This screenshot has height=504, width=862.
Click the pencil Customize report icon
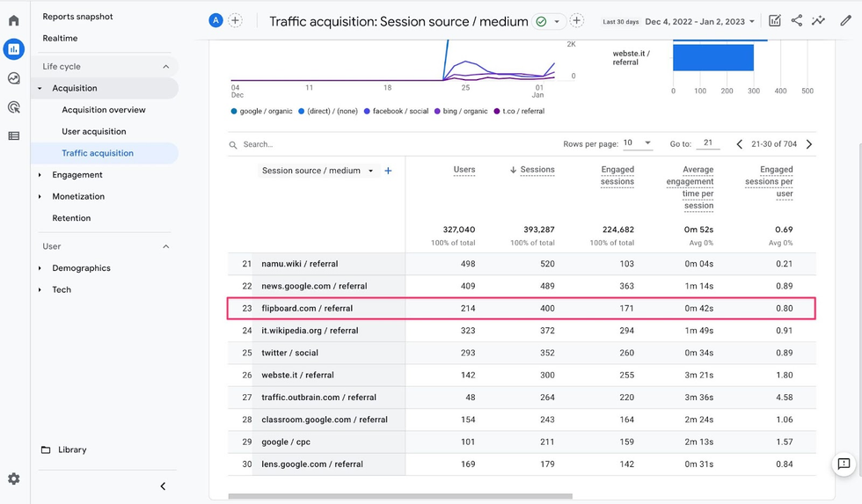click(845, 20)
